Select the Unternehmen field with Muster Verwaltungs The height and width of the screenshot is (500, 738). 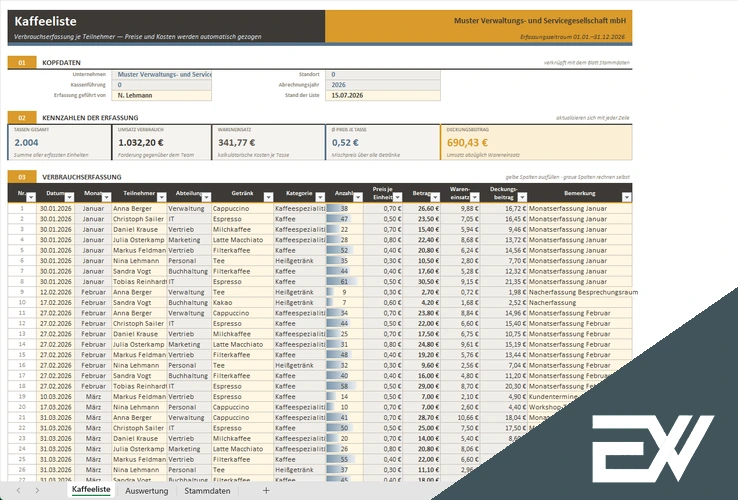[161, 74]
